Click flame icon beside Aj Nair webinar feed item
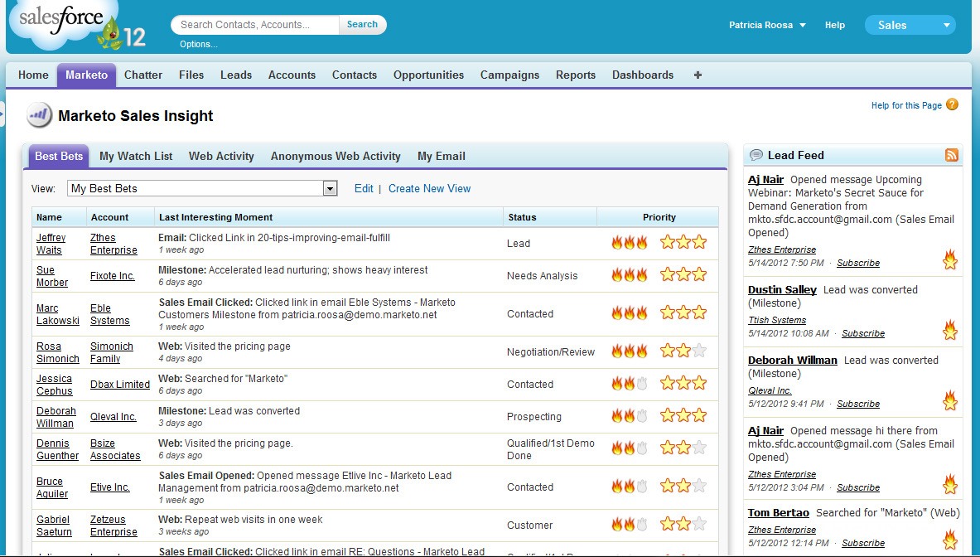 pyautogui.click(x=950, y=259)
